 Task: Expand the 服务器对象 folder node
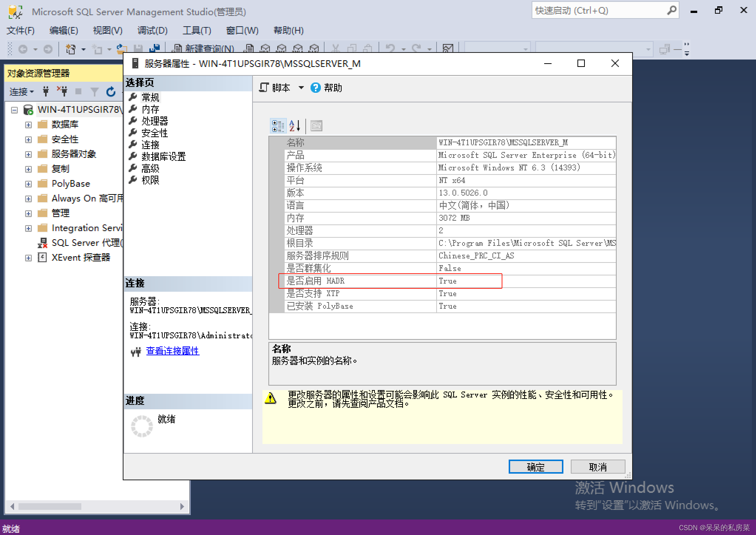(x=28, y=154)
